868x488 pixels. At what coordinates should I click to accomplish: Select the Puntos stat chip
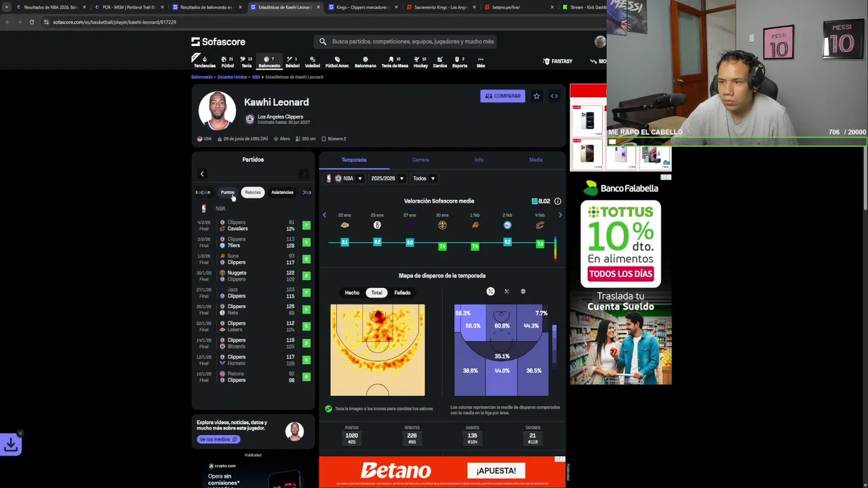point(227,192)
